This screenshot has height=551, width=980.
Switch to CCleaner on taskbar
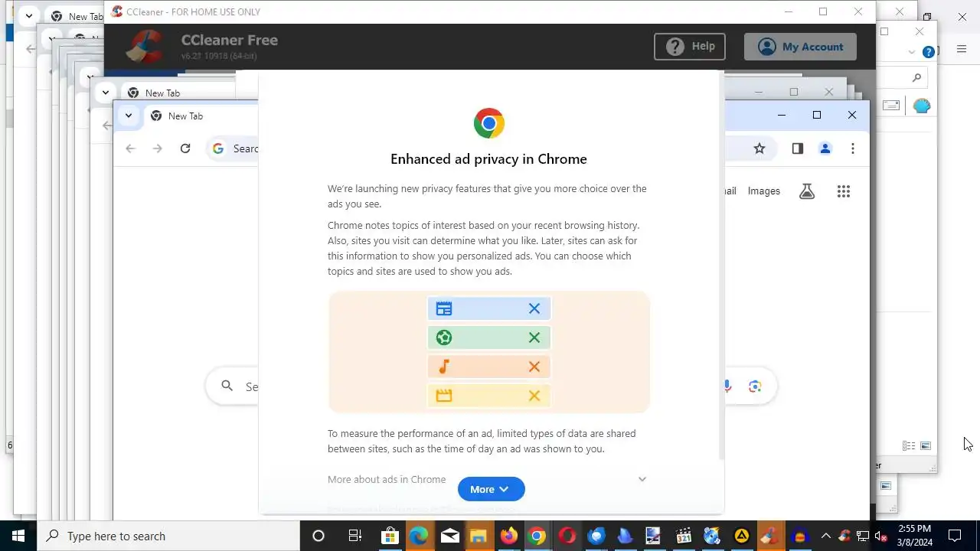click(770, 536)
